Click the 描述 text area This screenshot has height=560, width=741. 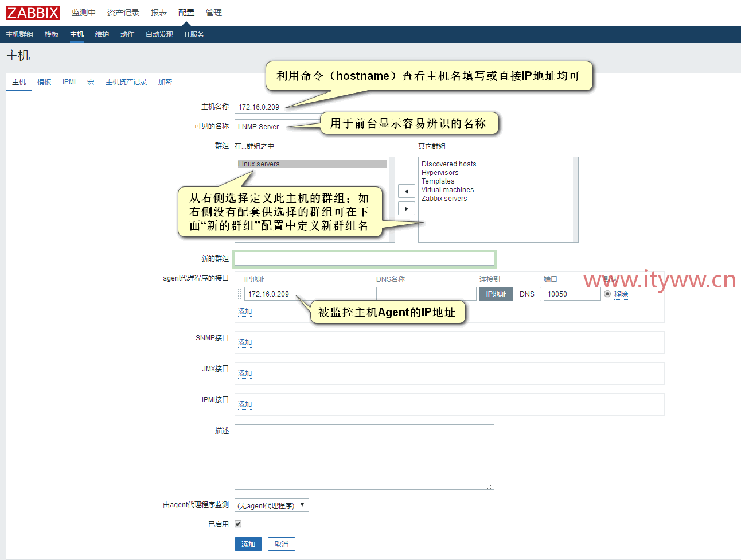[x=364, y=457]
